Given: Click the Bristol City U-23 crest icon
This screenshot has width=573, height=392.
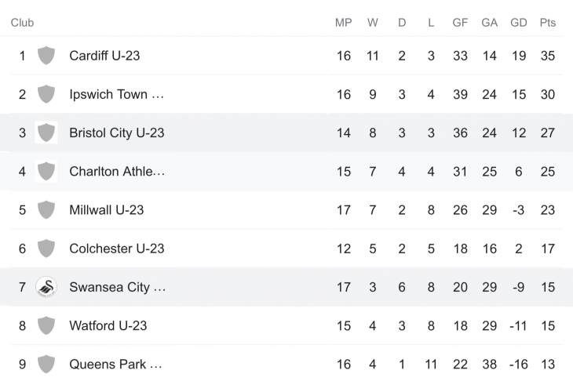Looking at the screenshot, I should [46, 132].
